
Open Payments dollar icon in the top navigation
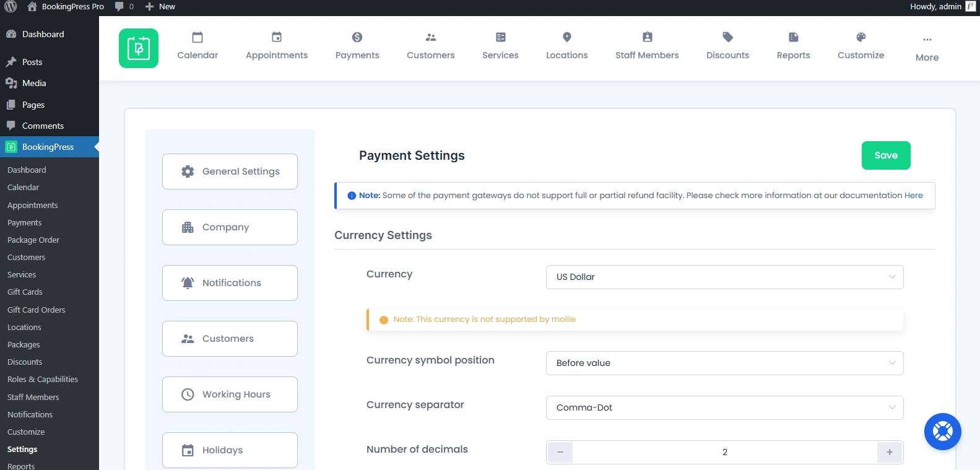point(357,37)
